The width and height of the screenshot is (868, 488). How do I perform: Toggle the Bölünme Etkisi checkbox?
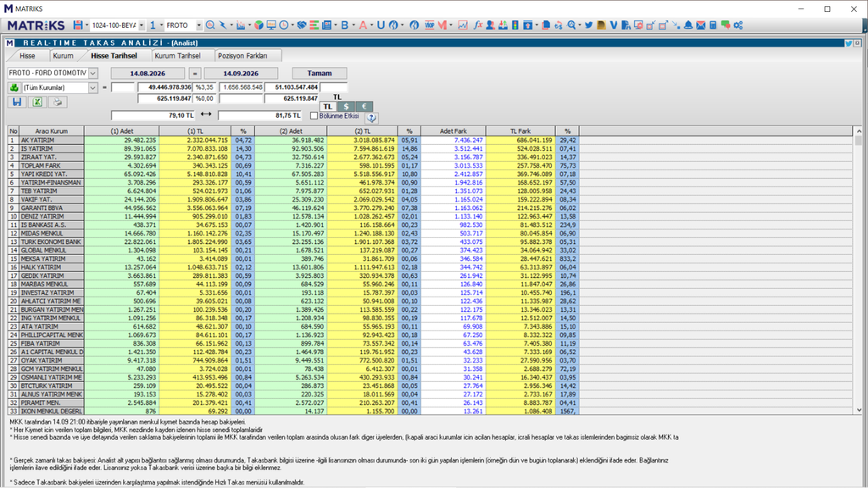click(x=314, y=116)
